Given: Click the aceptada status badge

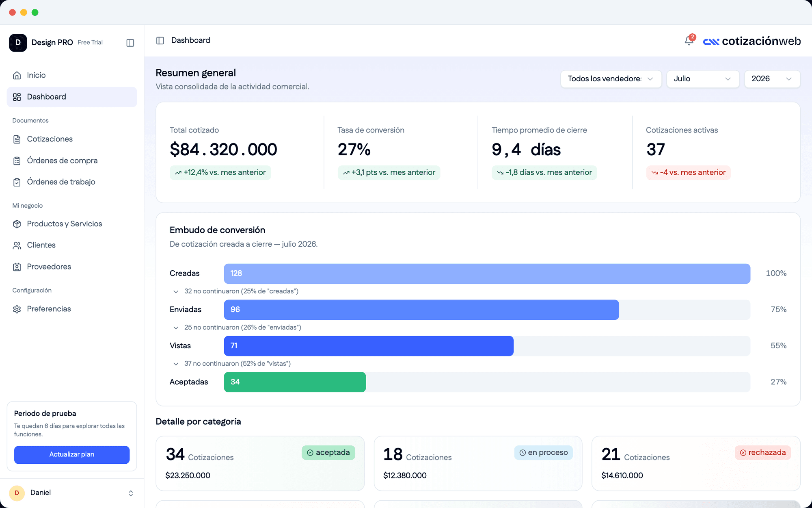Looking at the screenshot, I should (328, 453).
